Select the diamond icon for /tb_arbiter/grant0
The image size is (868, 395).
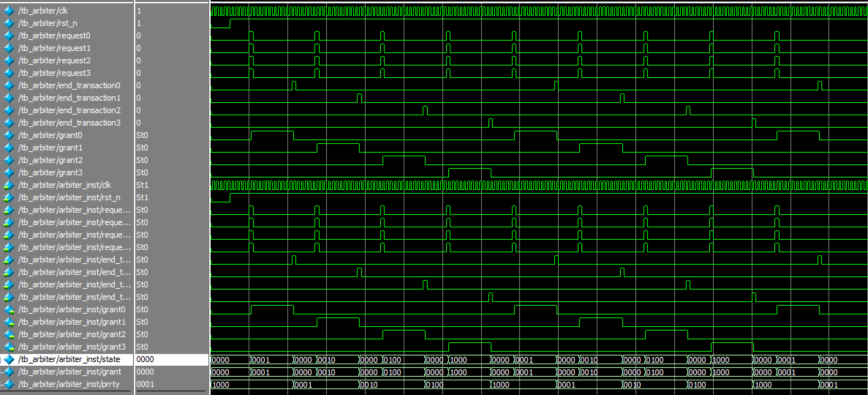tap(9, 135)
